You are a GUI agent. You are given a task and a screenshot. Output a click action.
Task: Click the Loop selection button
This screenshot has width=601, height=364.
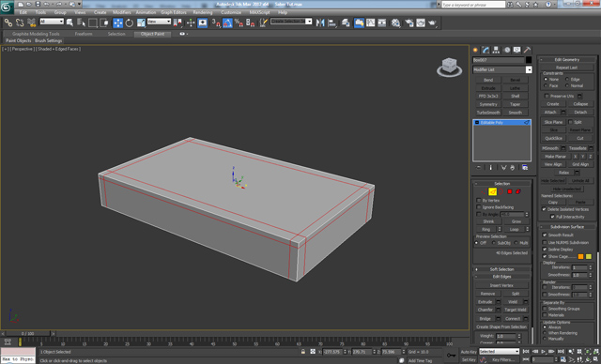click(x=514, y=229)
